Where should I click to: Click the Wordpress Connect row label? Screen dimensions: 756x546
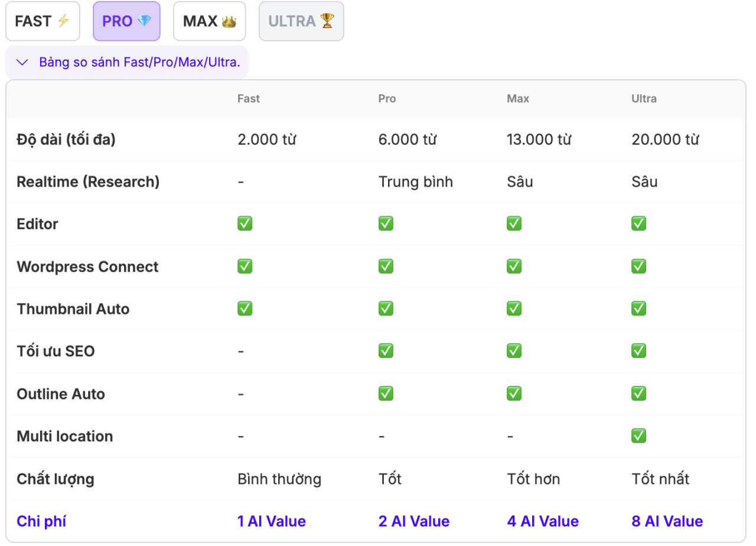(87, 267)
